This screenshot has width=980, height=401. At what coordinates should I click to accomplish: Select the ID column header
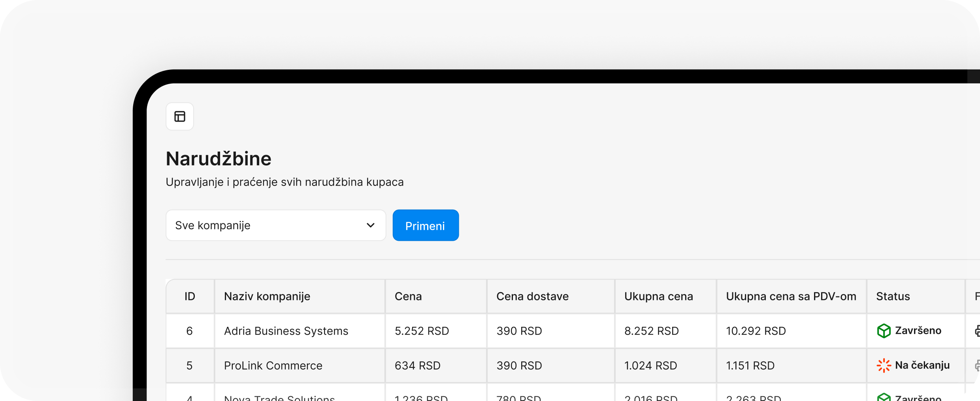(190, 296)
